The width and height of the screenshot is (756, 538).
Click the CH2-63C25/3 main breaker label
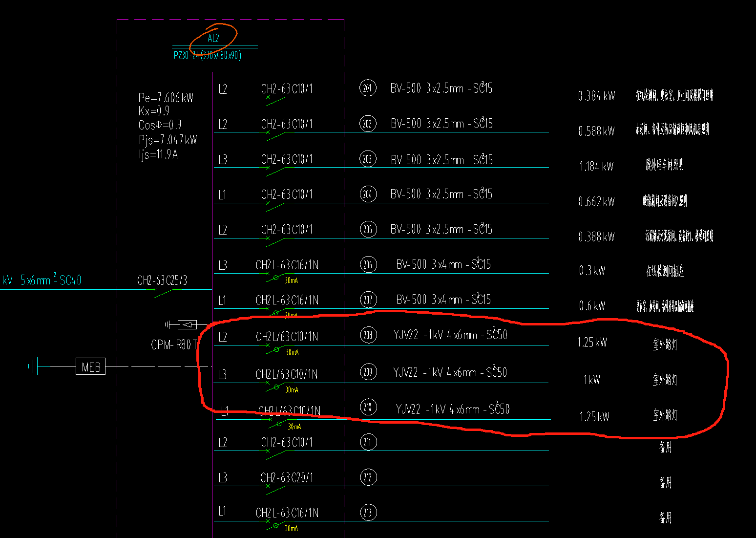click(x=162, y=280)
